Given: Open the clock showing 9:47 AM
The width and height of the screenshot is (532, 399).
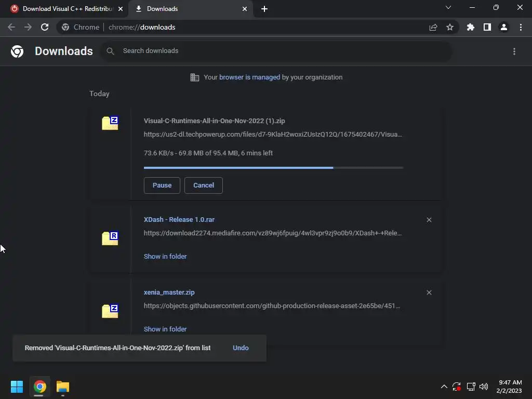Looking at the screenshot, I should tap(509, 387).
